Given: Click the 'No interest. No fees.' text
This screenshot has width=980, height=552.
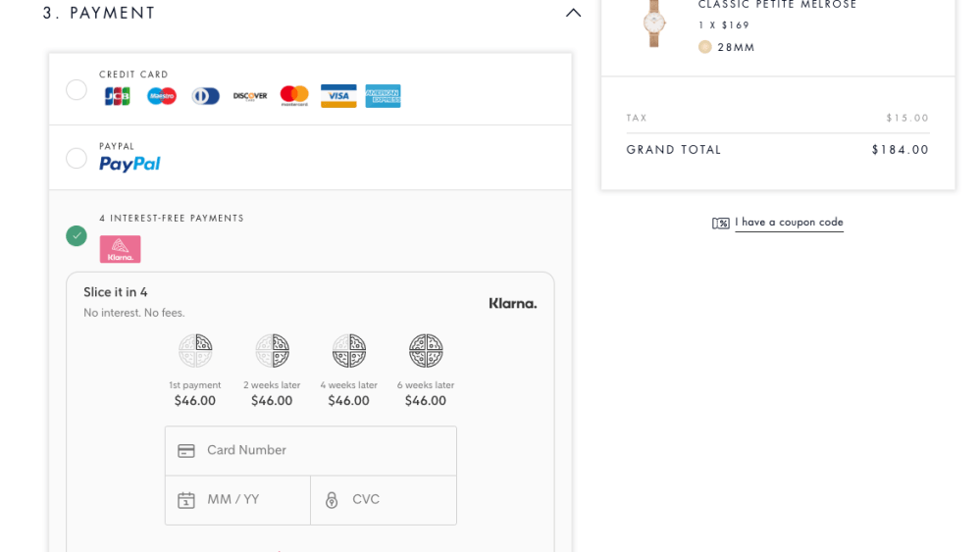Looking at the screenshot, I should pyautogui.click(x=134, y=313).
